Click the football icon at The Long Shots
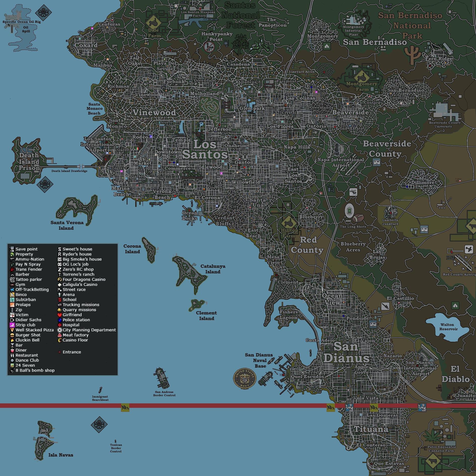Image resolution: width=476 pixels, height=476 pixels. (x=358, y=218)
